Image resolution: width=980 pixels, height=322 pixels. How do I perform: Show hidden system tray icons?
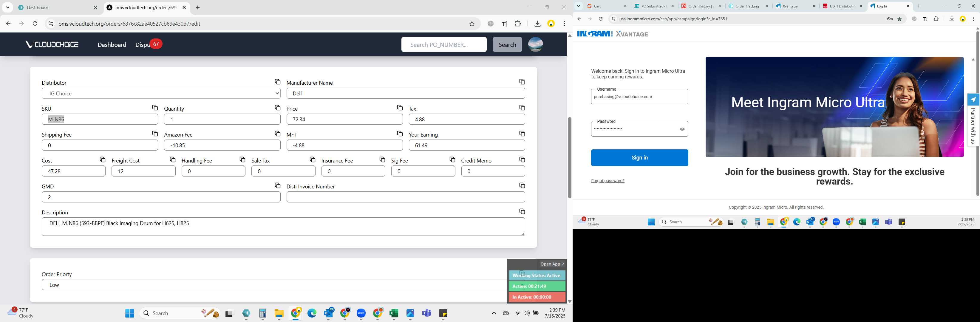[493, 313]
